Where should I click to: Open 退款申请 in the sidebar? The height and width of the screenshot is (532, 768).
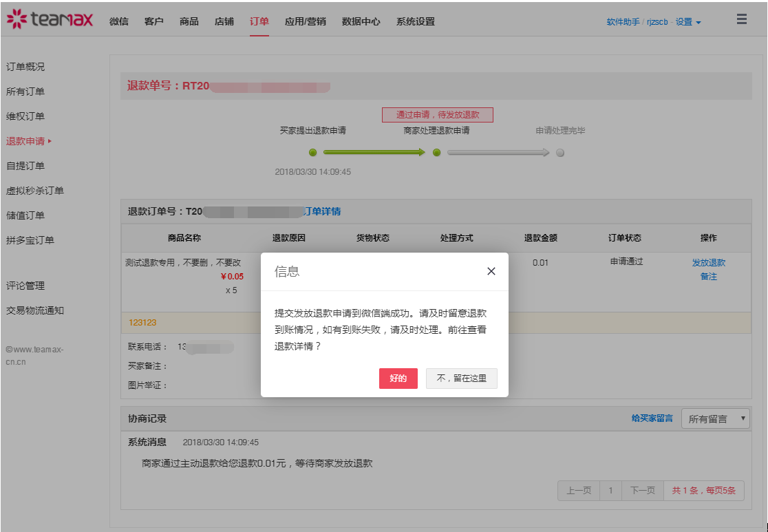tap(25, 141)
